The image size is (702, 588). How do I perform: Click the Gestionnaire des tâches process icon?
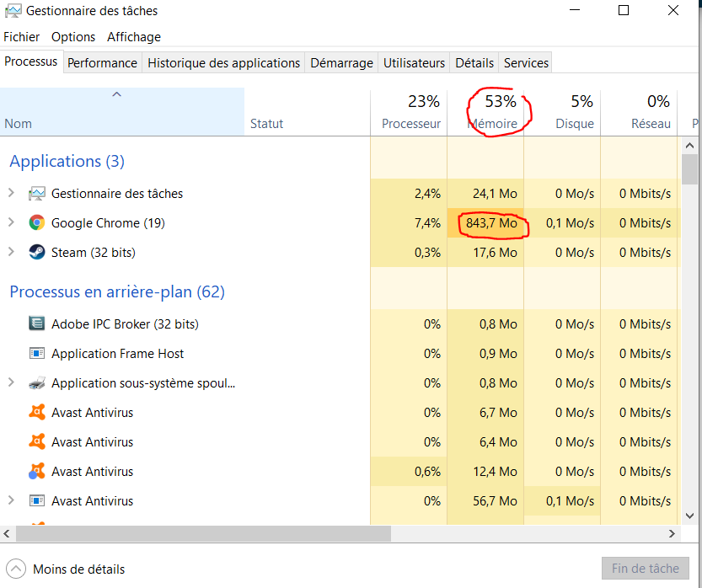pos(36,194)
